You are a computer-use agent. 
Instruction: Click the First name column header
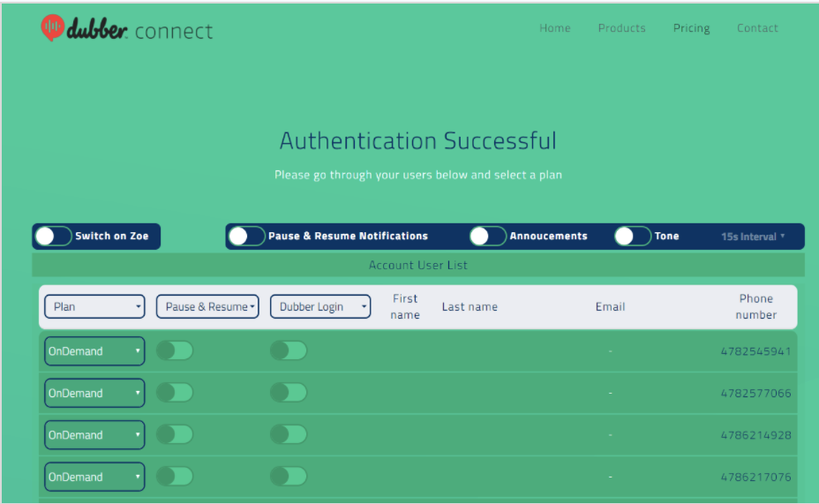pos(405,306)
